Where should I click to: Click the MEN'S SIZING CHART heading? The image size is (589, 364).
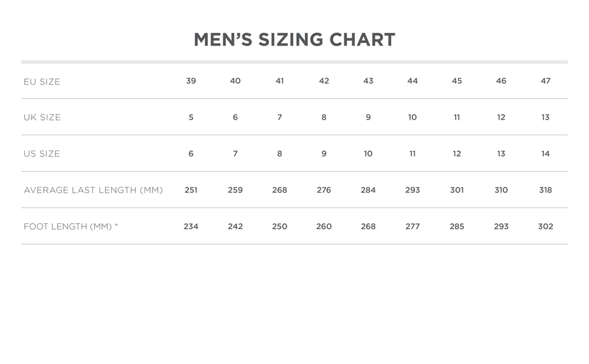294,40
